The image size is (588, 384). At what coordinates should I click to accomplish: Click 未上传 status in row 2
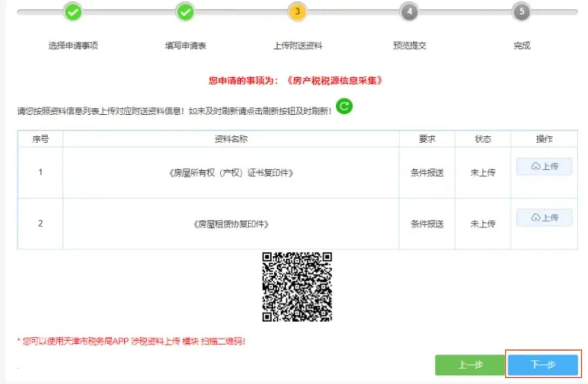[483, 224]
